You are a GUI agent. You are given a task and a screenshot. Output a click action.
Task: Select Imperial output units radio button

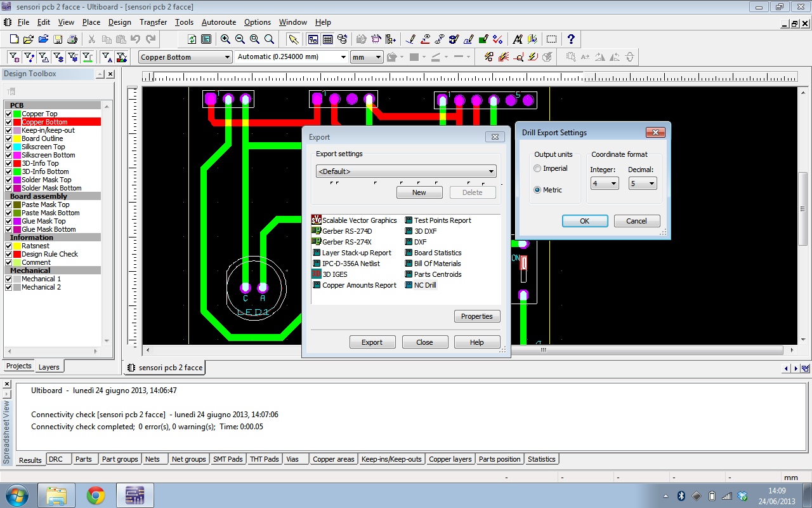[x=537, y=168]
